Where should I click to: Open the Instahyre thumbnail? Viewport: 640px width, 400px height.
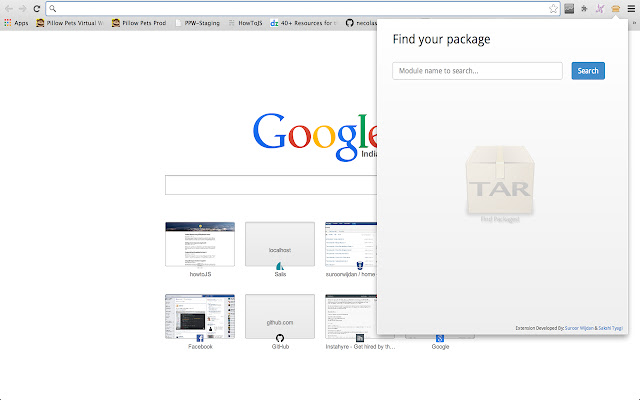pyautogui.click(x=351, y=316)
